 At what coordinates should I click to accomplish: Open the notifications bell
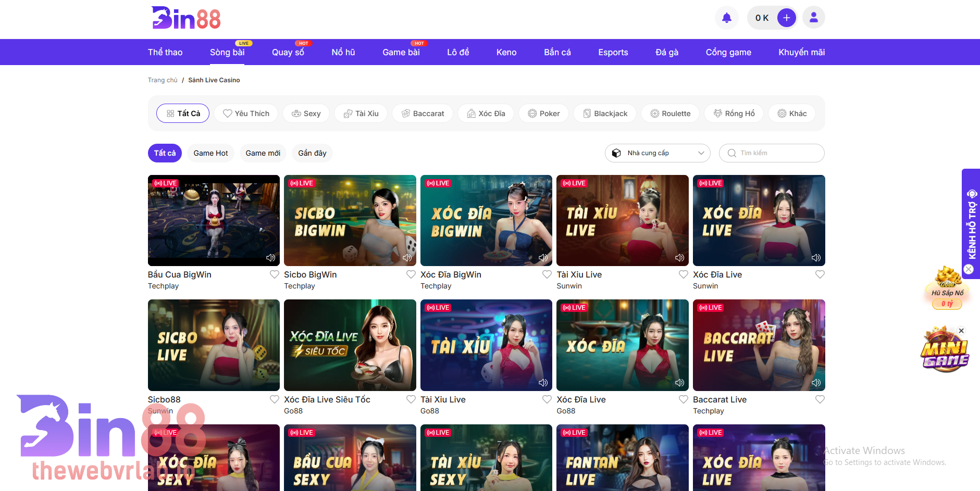726,17
